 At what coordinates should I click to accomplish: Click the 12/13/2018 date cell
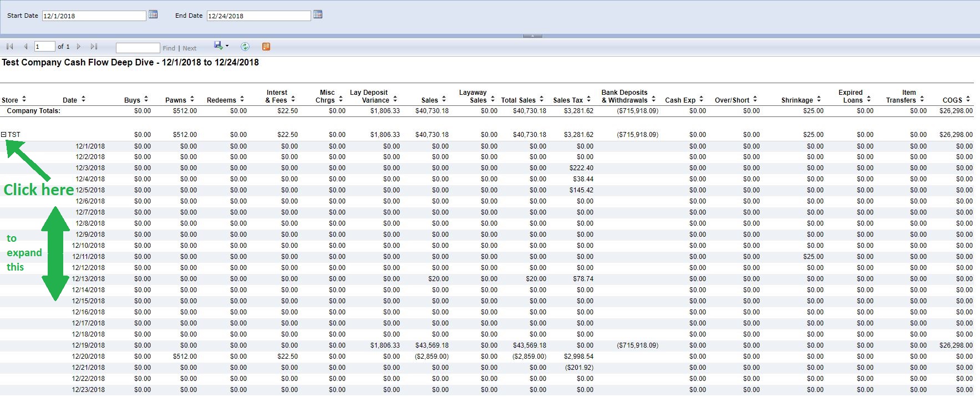88,279
